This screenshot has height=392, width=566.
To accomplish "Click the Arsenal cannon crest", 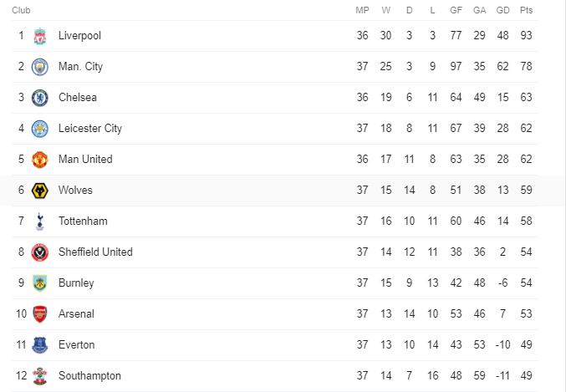I will coord(39,314).
